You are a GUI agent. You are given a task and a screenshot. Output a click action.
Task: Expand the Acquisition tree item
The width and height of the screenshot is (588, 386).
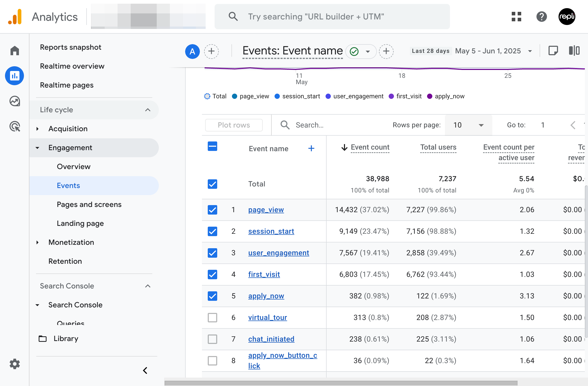(x=38, y=129)
